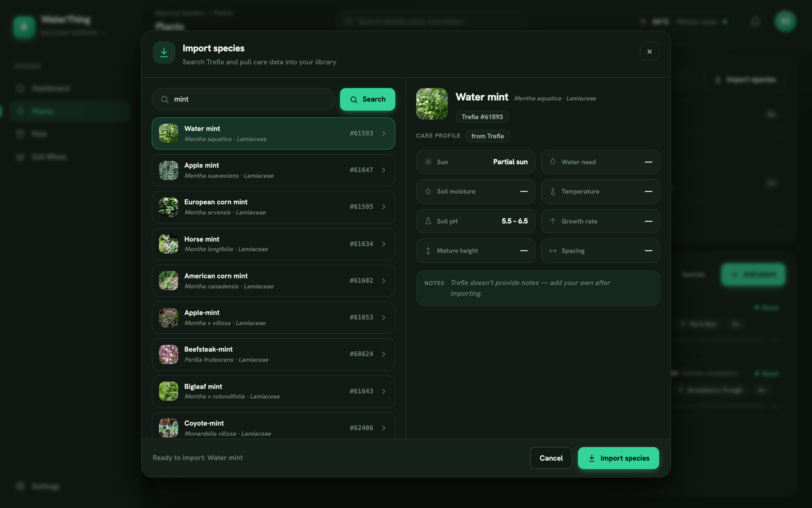Click the droplet icon next to Water need
This screenshot has width=812, height=508.
(x=553, y=162)
